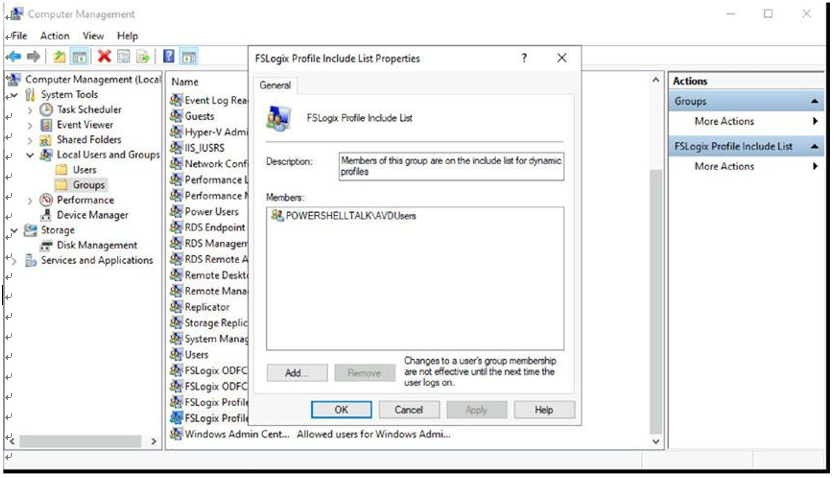
Task: Click the Windows Admin Center group icon
Action: [176, 434]
